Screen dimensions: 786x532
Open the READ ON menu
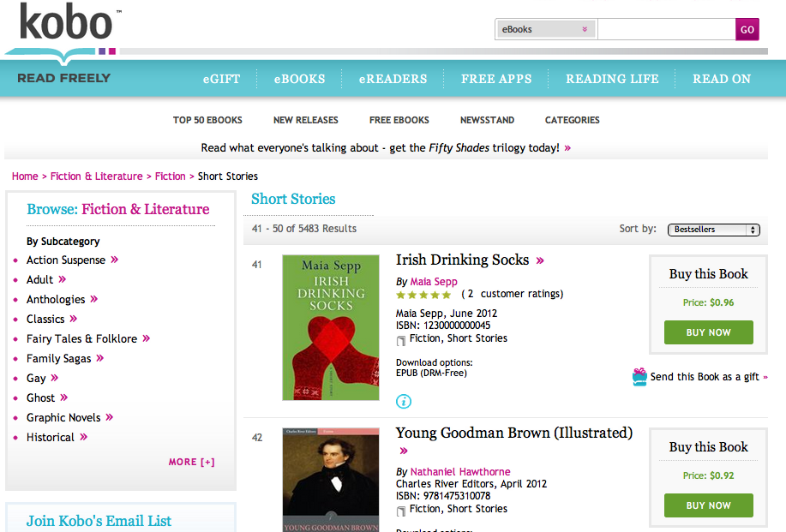pyautogui.click(x=722, y=79)
